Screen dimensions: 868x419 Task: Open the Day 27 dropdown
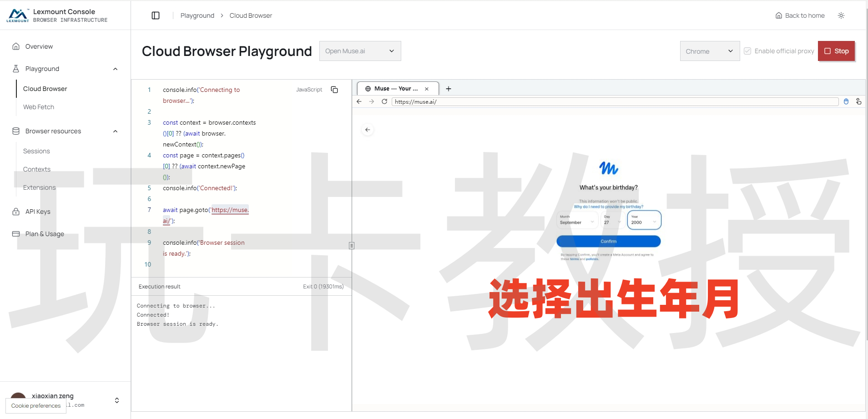click(x=612, y=220)
